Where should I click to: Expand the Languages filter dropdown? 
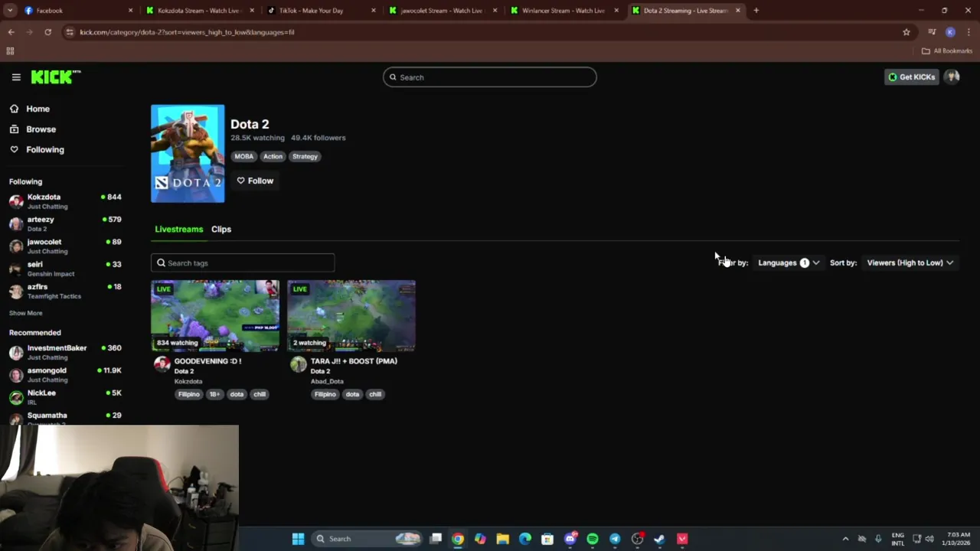(x=789, y=262)
